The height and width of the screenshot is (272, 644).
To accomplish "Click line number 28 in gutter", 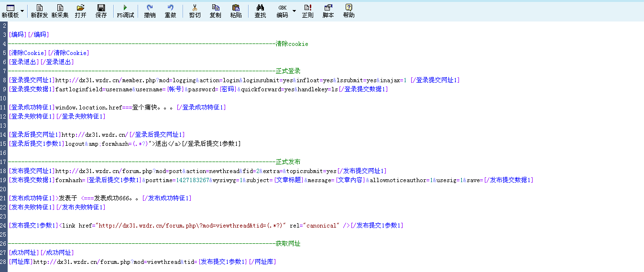I will click(3, 262).
